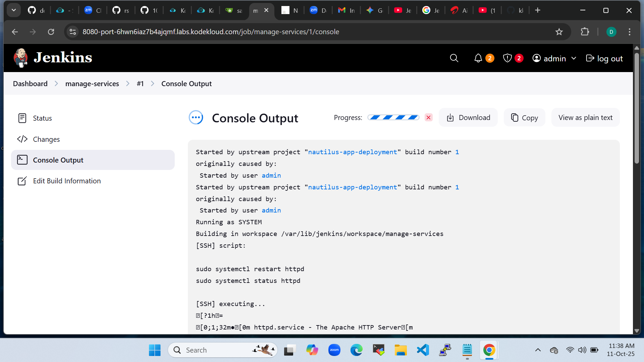The height and width of the screenshot is (362, 644).
Task: Open Visual Studio Code from taskbar
Action: [x=423, y=350]
